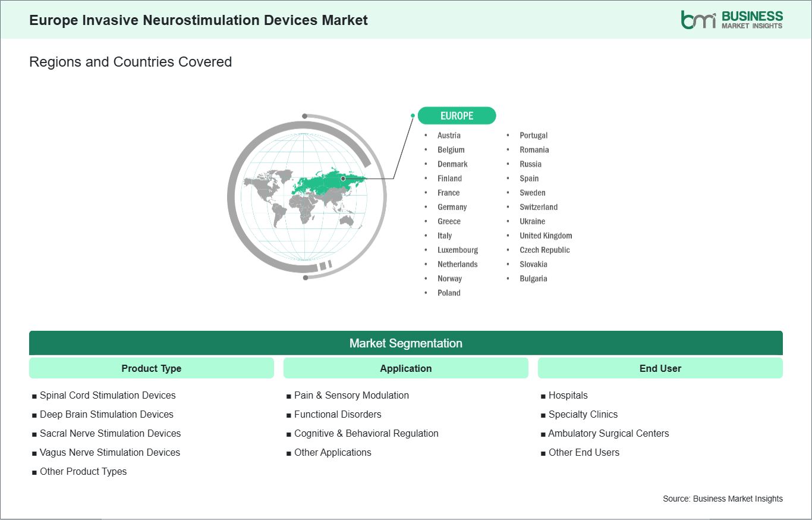
Task: Click 'Sacral Nerve Stimulation Devices' item
Action: tap(110, 433)
